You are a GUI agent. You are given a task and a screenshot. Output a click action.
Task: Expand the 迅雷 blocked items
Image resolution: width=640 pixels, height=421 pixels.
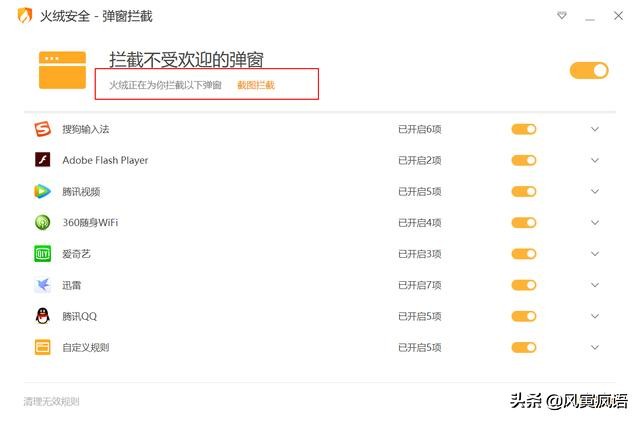(x=595, y=285)
